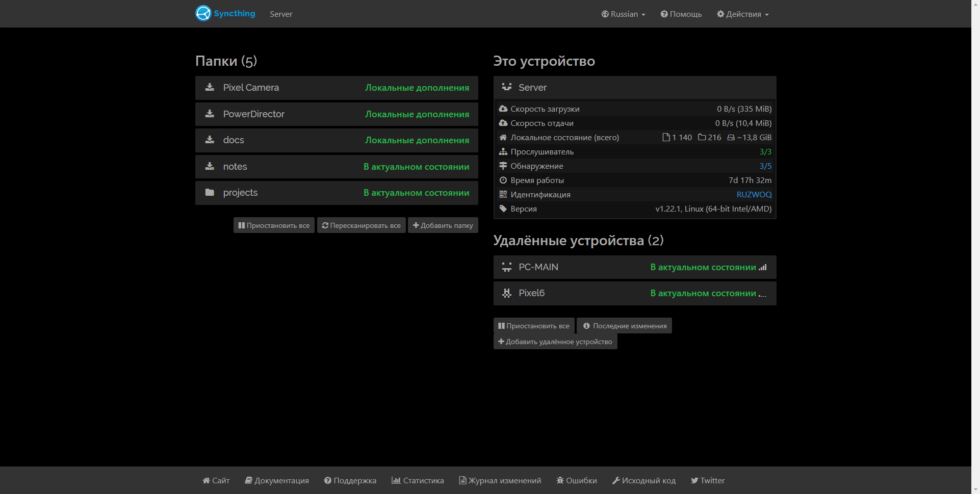Click the Server name in navbar

(x=281, y=14)
